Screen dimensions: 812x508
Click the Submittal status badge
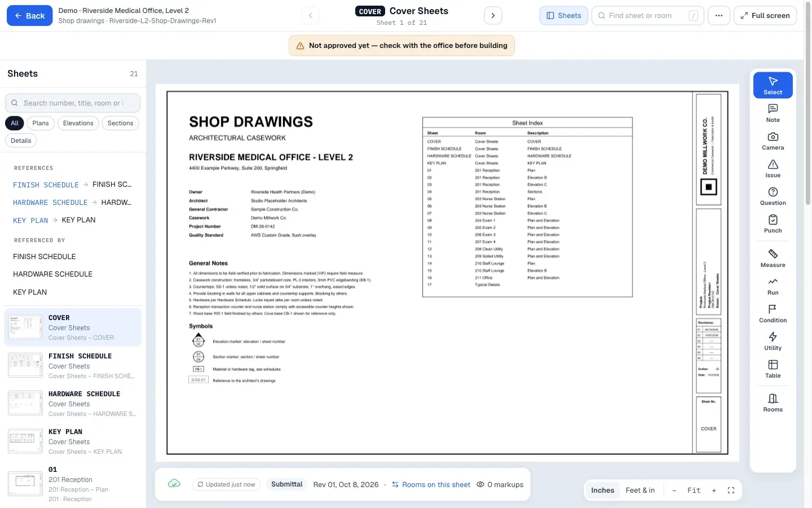coord(287,484)
